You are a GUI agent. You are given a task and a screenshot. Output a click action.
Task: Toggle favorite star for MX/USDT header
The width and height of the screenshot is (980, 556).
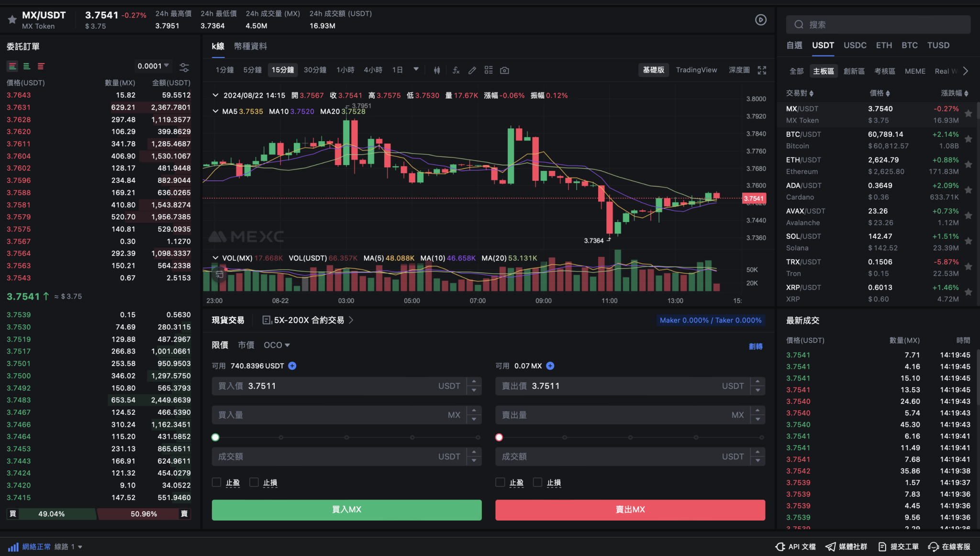click(x=12, y=20)
